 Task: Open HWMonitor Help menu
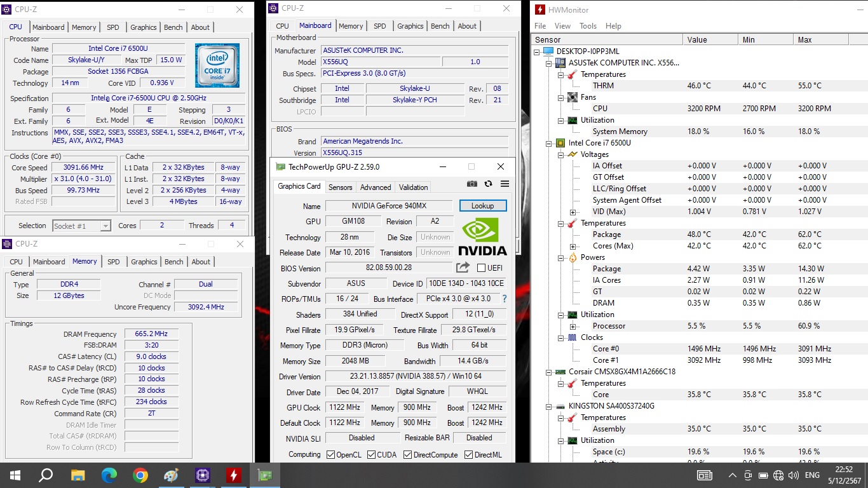[613, 26]
